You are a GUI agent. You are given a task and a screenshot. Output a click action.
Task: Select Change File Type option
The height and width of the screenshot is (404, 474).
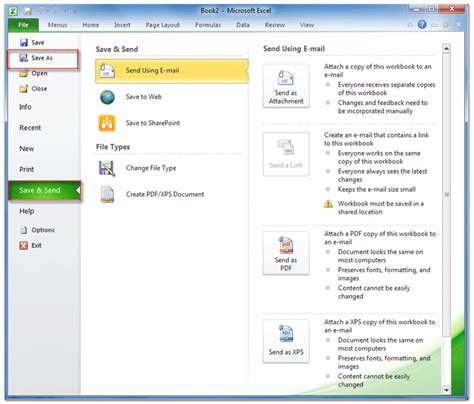(x=172, y=168)
